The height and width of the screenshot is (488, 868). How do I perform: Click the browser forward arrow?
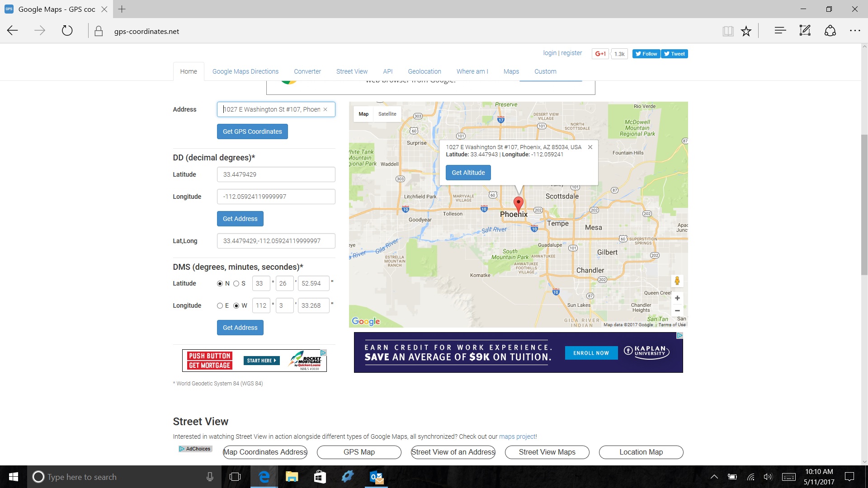pos(40,31)
